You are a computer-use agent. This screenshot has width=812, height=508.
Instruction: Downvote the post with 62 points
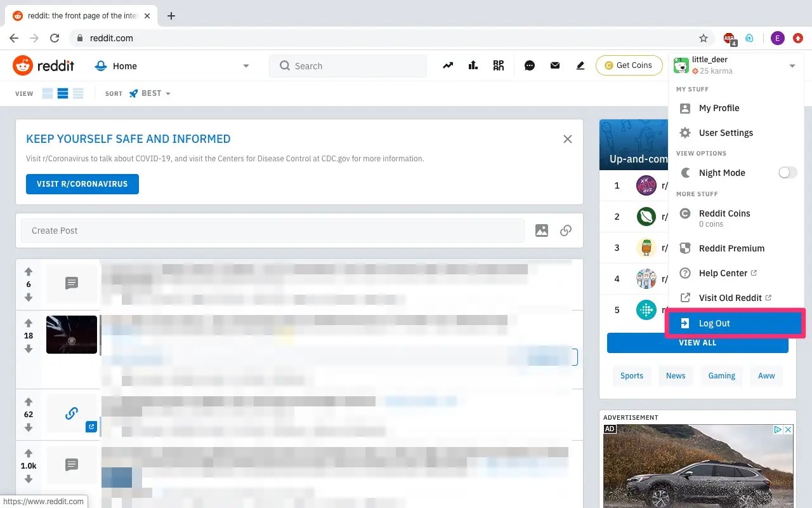(29, 427)
